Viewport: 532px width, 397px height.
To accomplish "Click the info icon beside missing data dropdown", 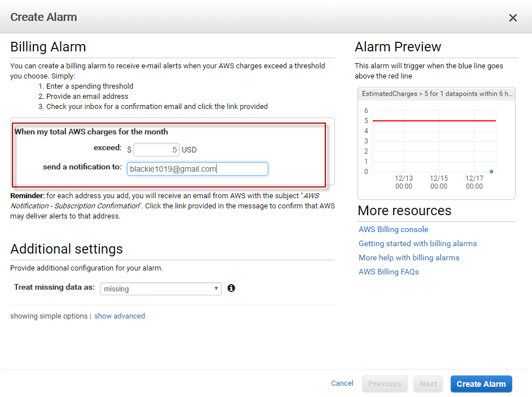I will pyautogui.click(x=231, y=288).
